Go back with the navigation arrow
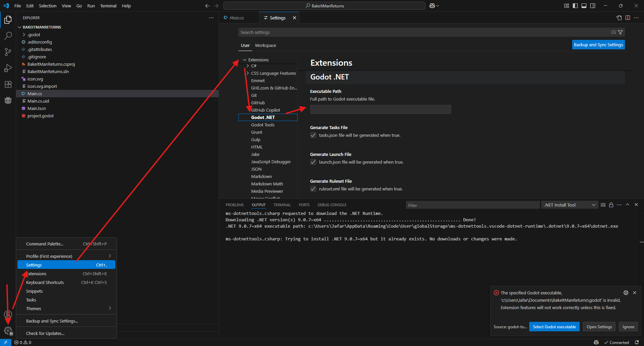Image resolution: width=644 pixels, height=346 pixels. coord(207,6)
